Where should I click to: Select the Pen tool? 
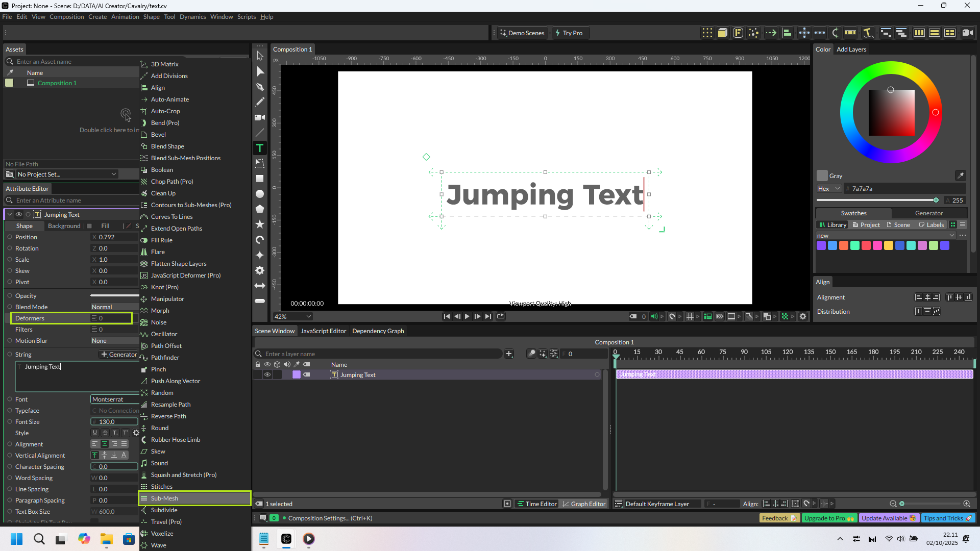pyautogui.click(x=260, y=87)
